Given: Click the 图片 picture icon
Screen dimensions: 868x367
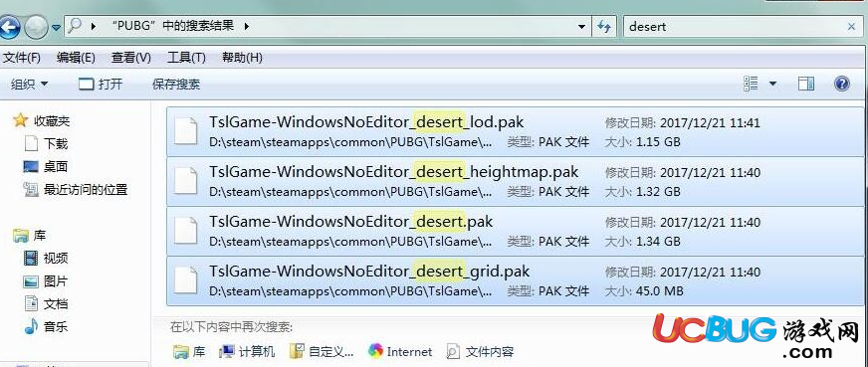Looking at the screenshot, I should [x=31, y=281].
